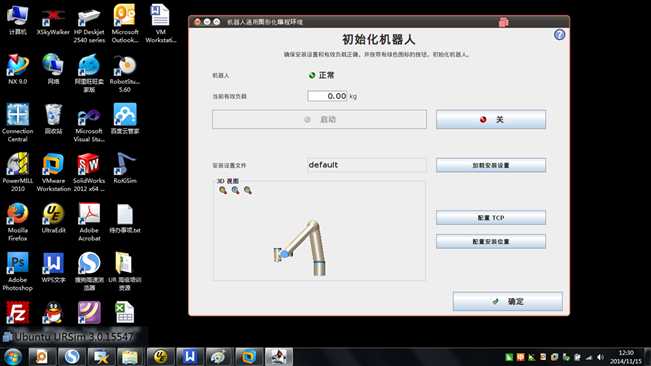Click the network signal tray icon
Viewport: 651px width, 366px height.
(x=589, y=357)
